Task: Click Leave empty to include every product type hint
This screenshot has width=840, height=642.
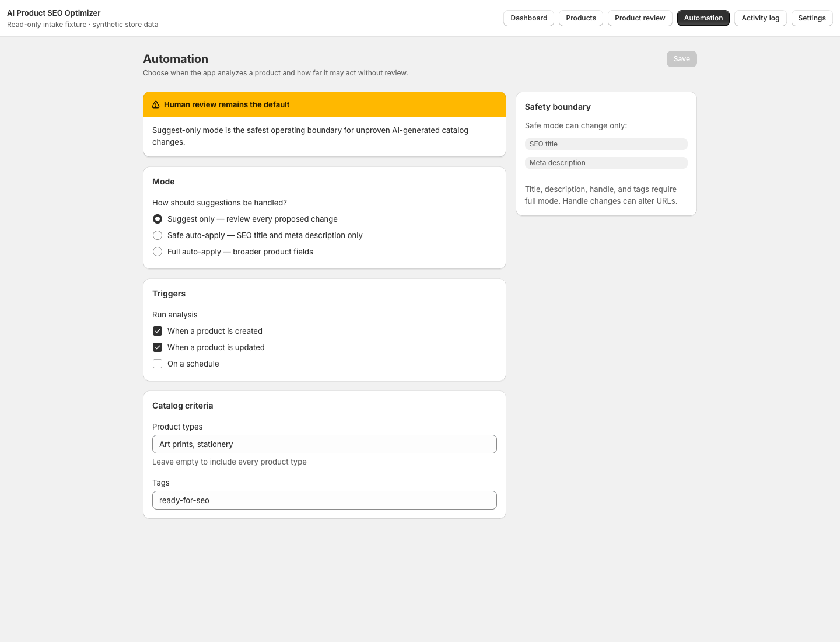Action: 229,462
